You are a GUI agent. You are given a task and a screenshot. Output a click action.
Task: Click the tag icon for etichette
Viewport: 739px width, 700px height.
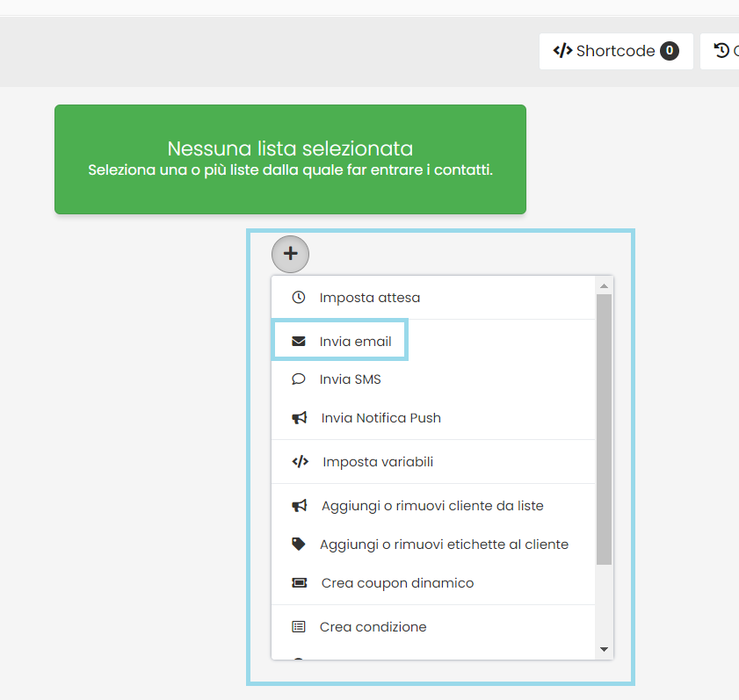pyautogui.click(x=299, y=545)
